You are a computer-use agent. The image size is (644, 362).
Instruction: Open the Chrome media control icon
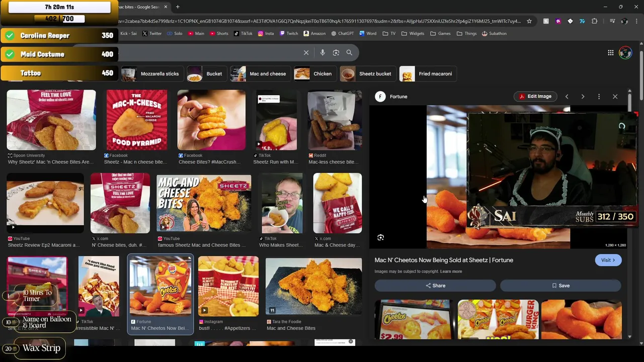tap(612, 21)
